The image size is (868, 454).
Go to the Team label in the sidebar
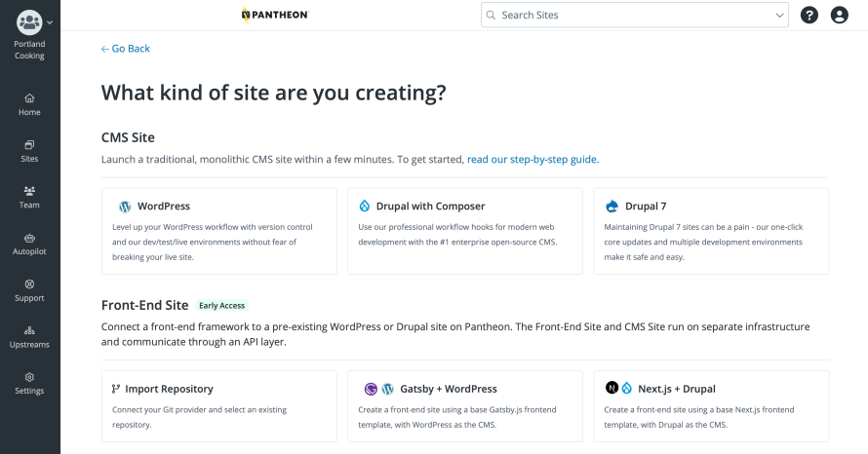coord(29,206)
